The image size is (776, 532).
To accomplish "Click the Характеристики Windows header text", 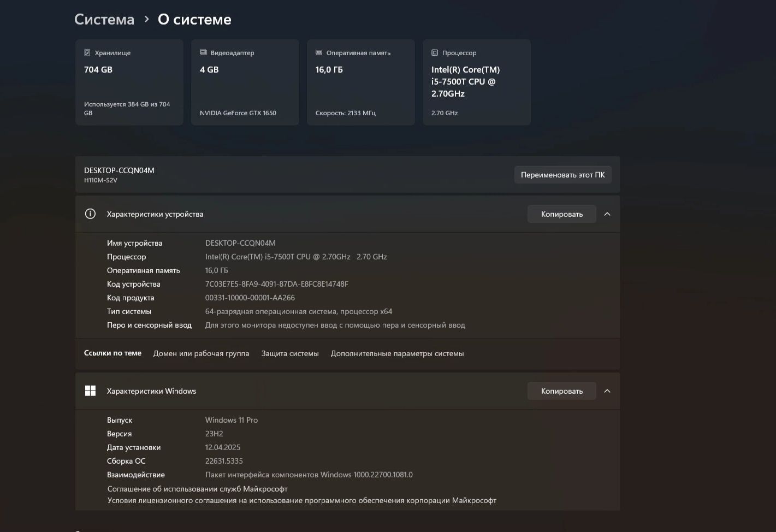I will point(151,391).
